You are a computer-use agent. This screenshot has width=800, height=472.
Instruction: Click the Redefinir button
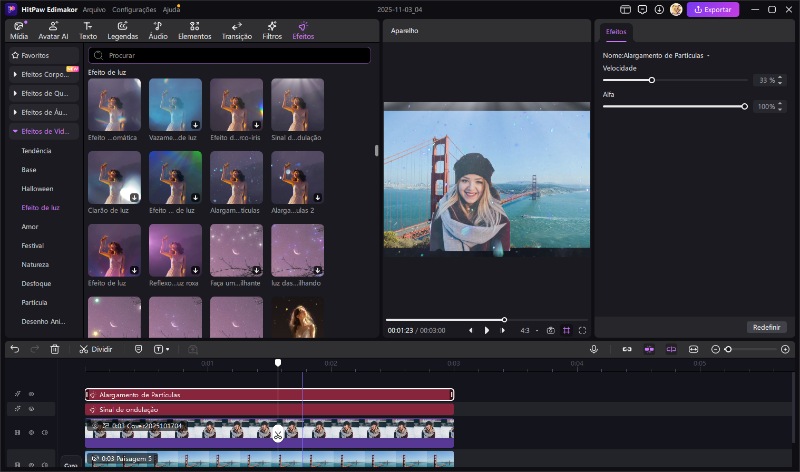(766, 327)
